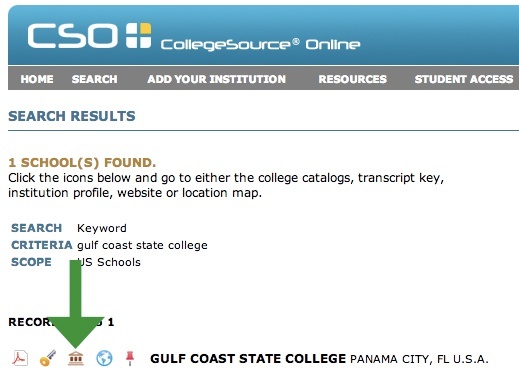Click the large green arrow graphic

[x=75, y=304]
